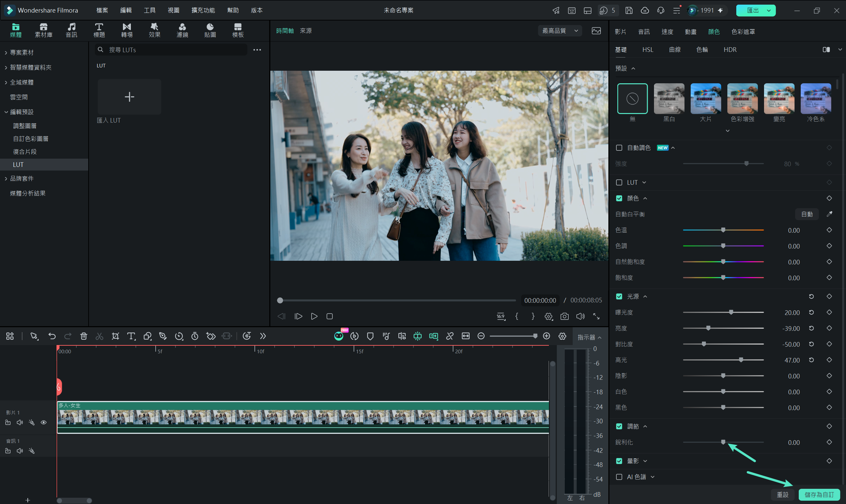Open the 最高品質 quality dropdown
The width and height of the screenshot is (846, 504).
tap(560, 30)
